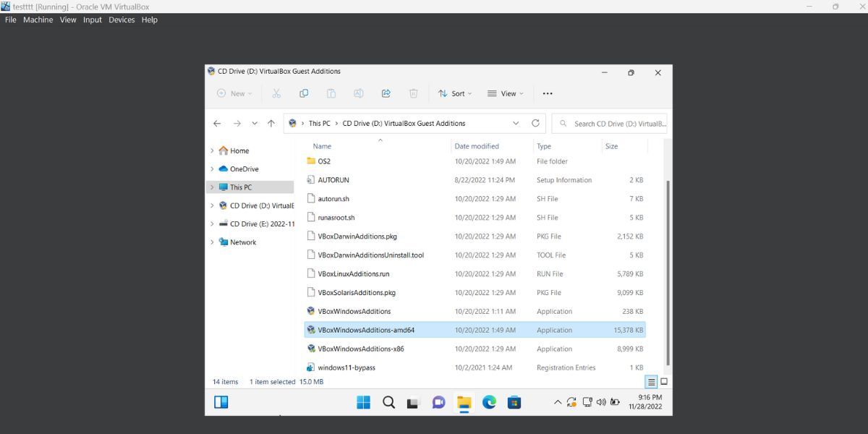Image resolution: width=868 pixels, height=434 pixels.
Task: Select Home in the navigation pane
Action: 239,150
